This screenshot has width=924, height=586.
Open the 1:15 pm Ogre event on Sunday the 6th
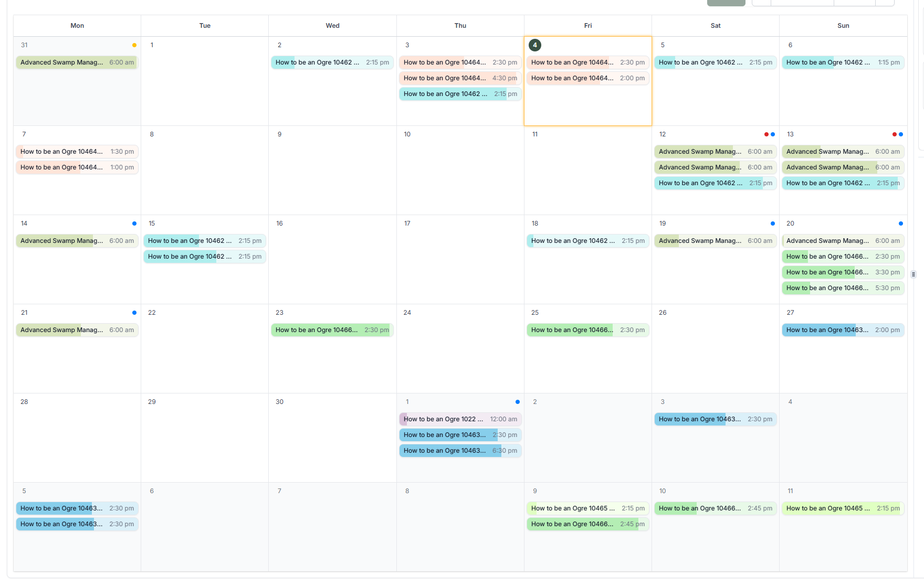click(843, 62)
